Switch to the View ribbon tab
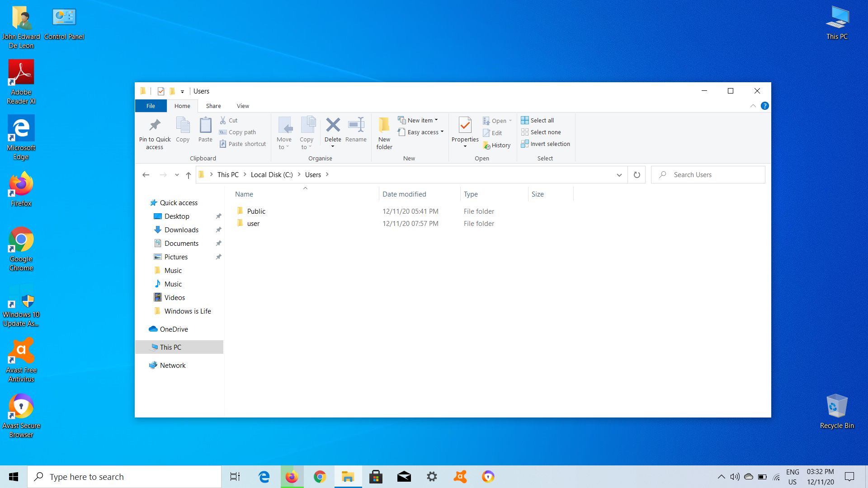 243,106
